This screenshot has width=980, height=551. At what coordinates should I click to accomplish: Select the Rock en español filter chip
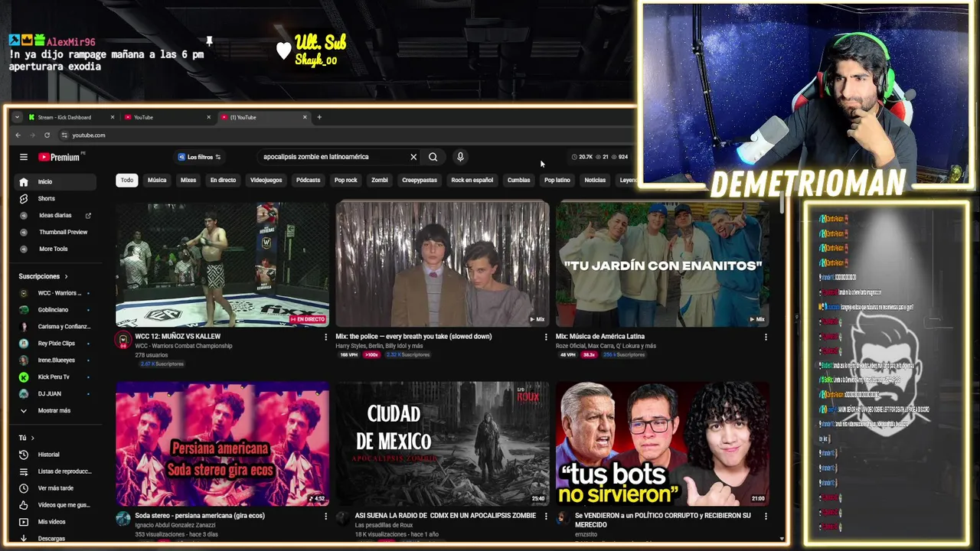pos(472,181)
